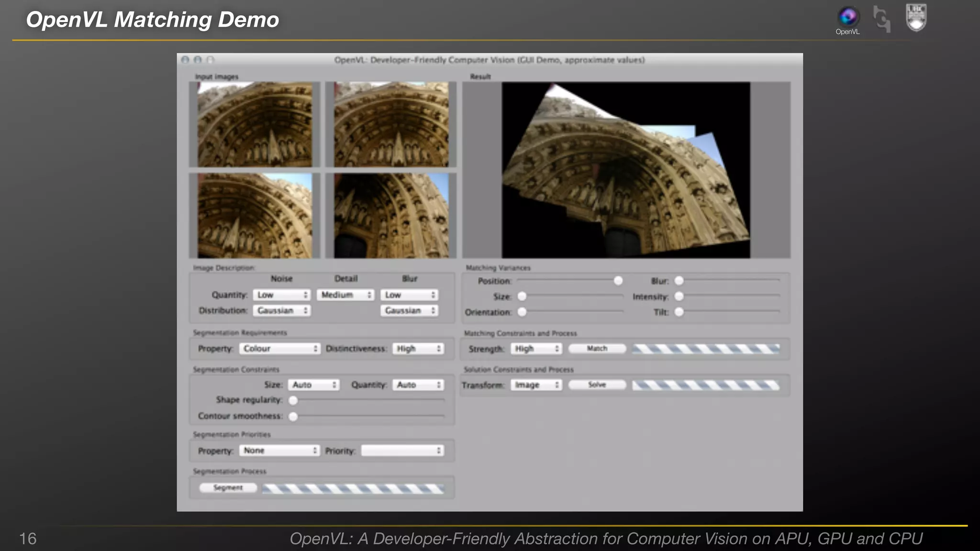Select the bottom-left input image thumbnail
The image size is (980, 551).
coord(255,216)
